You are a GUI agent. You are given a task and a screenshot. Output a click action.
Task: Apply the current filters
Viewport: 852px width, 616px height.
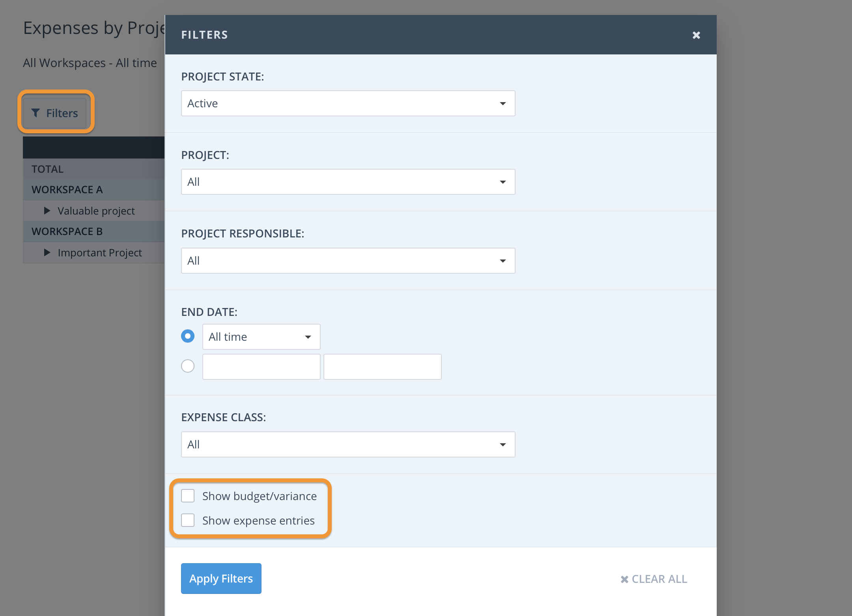[x=221, y=578]
